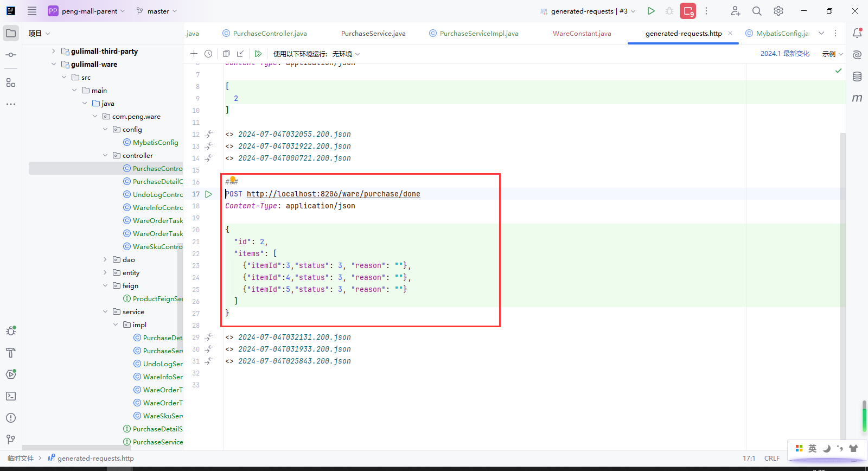Open the editor tab options menu
This screenshot has height=471, width=868.
tap(835, 33)
